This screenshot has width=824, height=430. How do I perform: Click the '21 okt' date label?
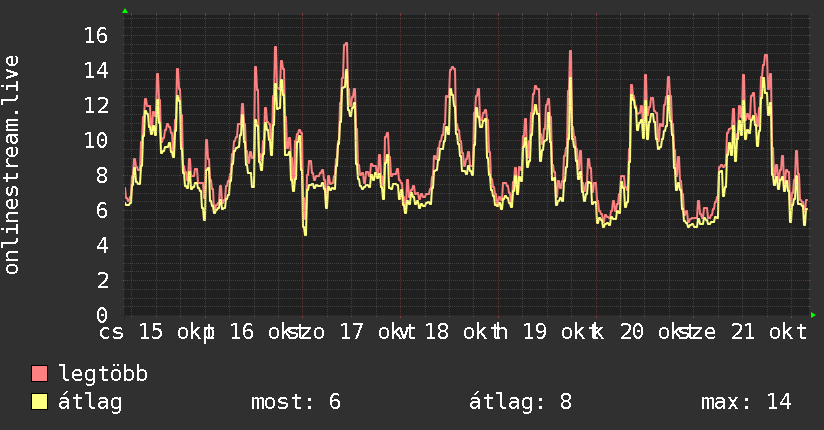pos(768,332)
